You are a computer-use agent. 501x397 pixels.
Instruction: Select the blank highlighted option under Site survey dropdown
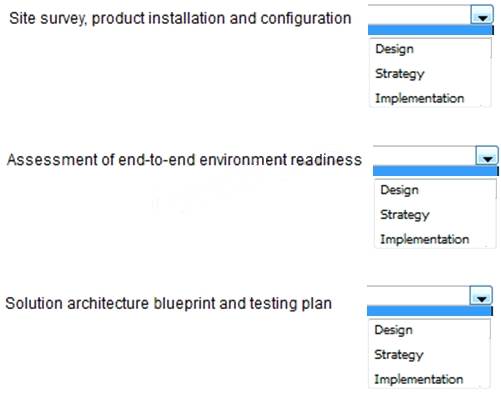430,30
